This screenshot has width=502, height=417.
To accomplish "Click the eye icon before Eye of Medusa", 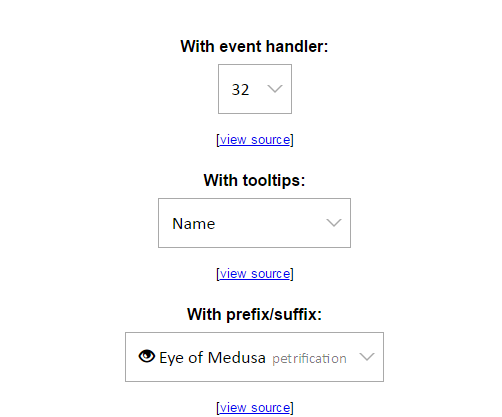I will pos(147,357).
